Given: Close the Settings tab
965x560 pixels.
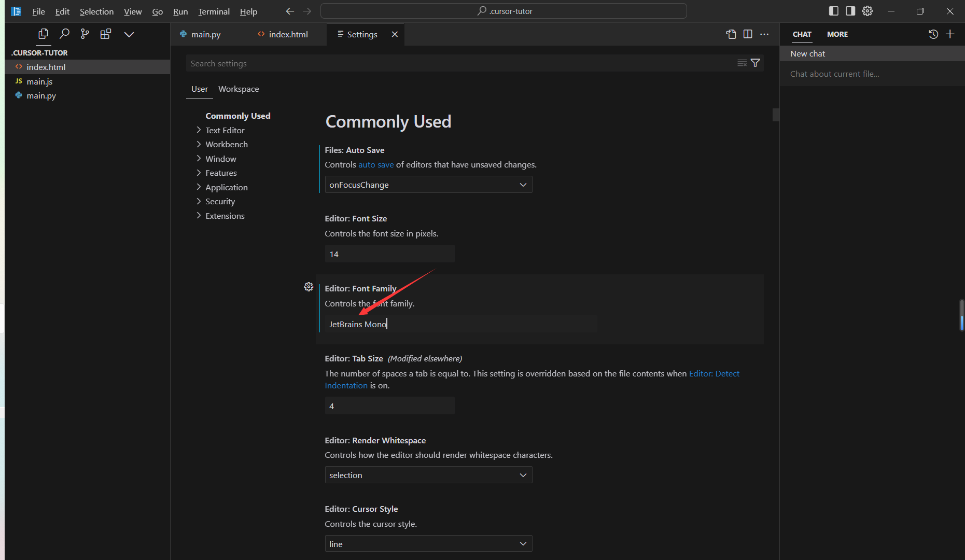Looking at the screenshot, I should [x=395, y=34].
